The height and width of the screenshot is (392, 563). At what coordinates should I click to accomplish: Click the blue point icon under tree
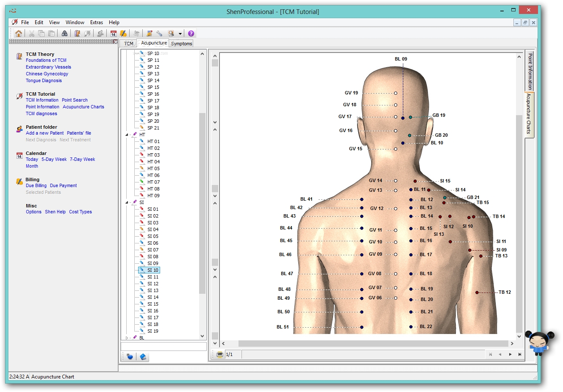pyautogui.click(x=130, y=357)
